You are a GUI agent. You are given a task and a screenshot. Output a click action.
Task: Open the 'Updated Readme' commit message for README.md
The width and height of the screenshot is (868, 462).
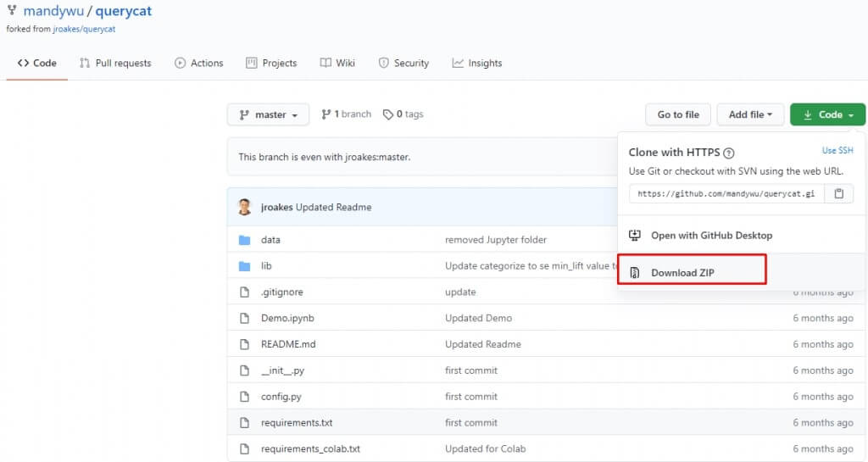(x=482, y=344)
